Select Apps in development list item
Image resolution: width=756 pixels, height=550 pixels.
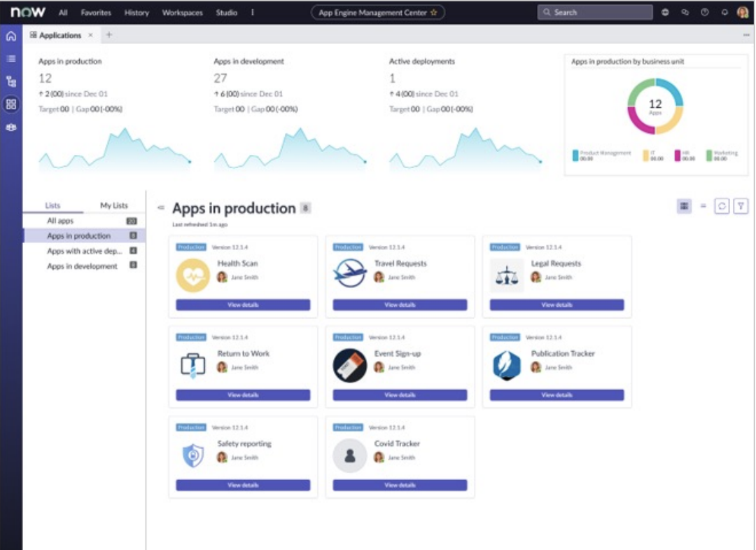(x=82, y=266)
